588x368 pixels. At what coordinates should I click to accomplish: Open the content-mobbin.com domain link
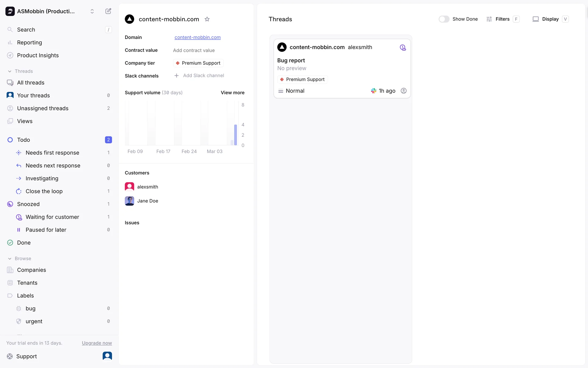tap(198, 37)
